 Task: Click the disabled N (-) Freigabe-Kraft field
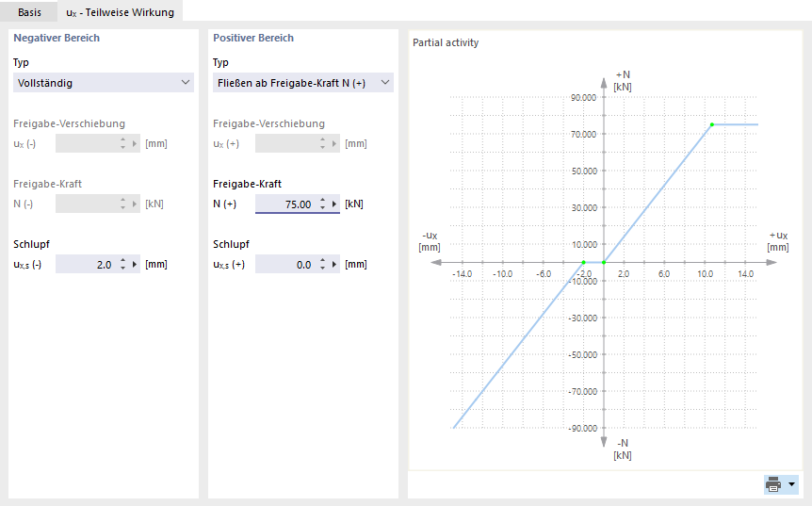click(x=85, y=204)
